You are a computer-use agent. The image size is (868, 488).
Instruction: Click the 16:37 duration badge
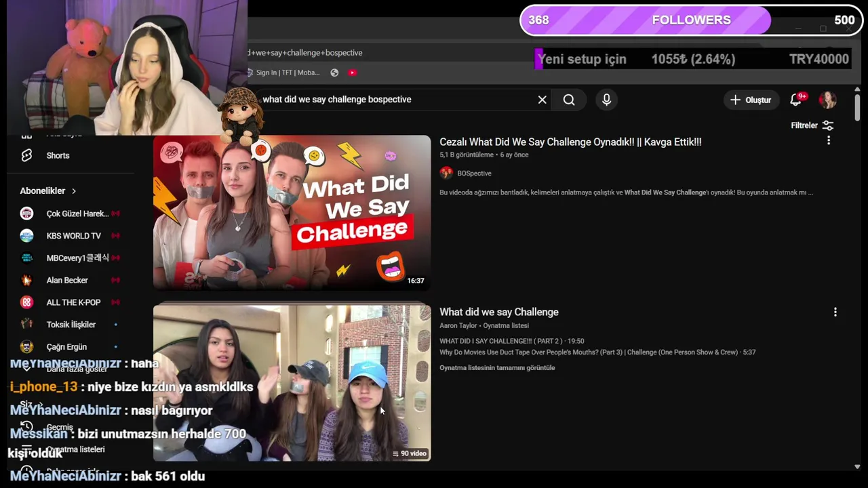416,281
